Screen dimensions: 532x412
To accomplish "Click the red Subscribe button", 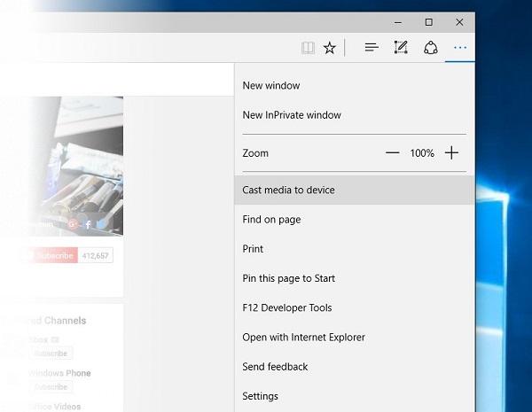I will [51, 255].
